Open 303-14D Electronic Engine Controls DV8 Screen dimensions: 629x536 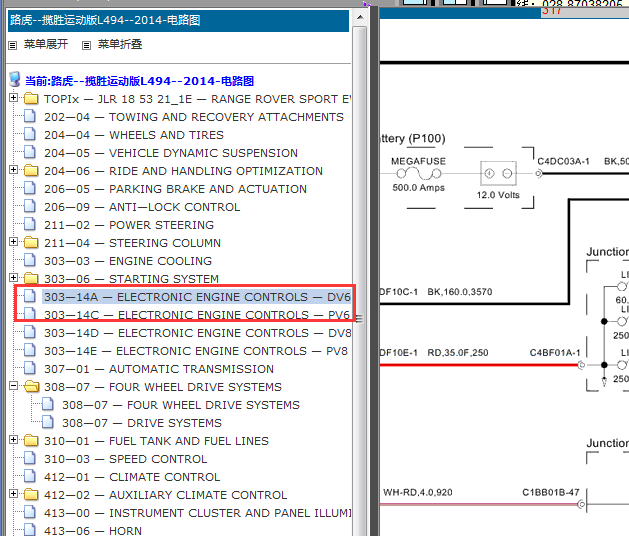[x=198, y=333]
